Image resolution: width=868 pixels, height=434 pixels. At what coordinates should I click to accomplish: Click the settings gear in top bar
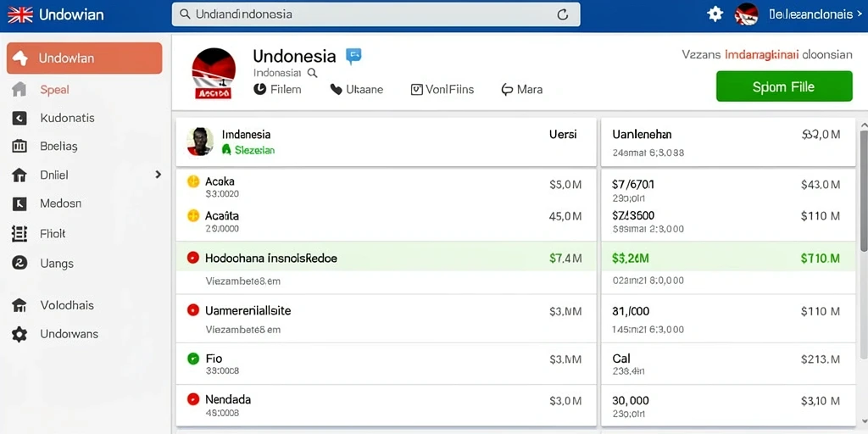[715, 14]
